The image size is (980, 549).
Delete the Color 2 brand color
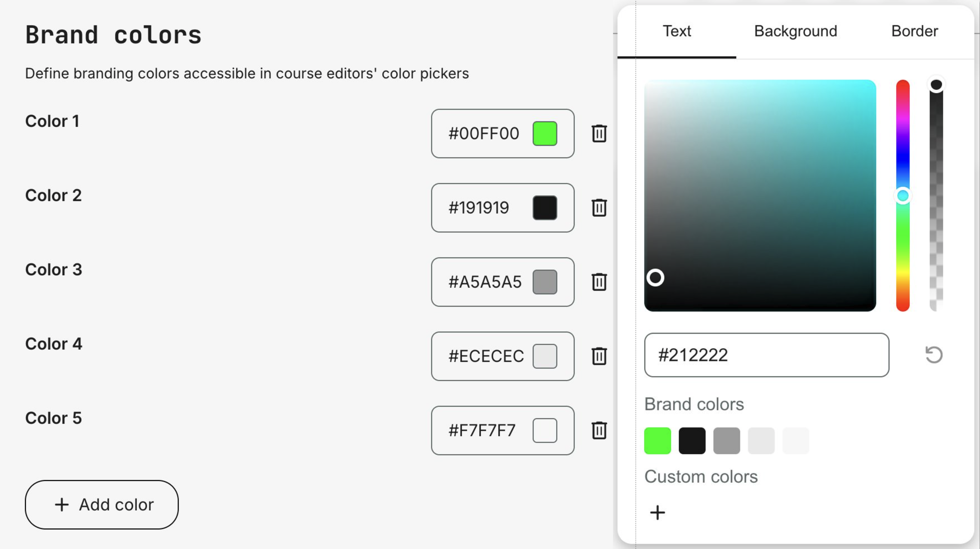click(598, 208)
